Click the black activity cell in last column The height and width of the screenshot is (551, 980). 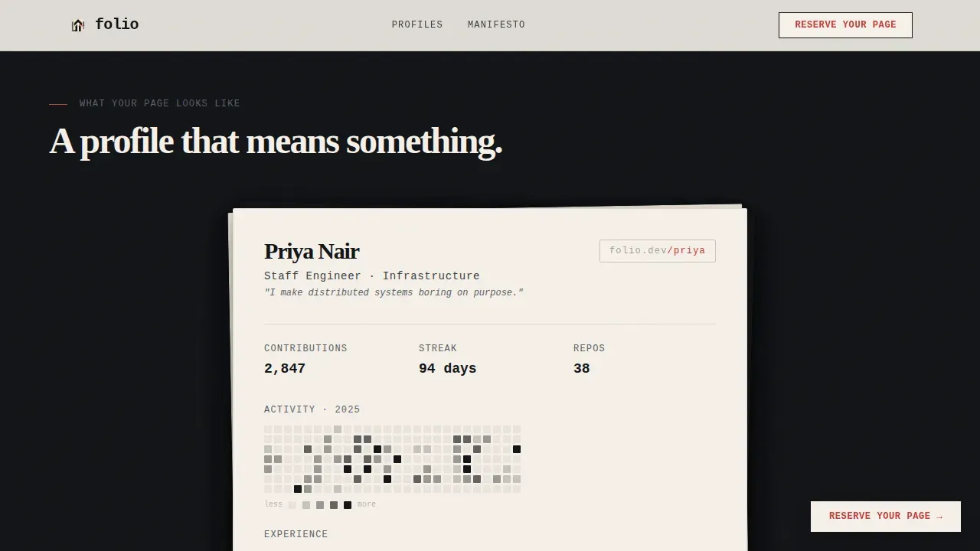pyautogui.click(x=517, y=449)
